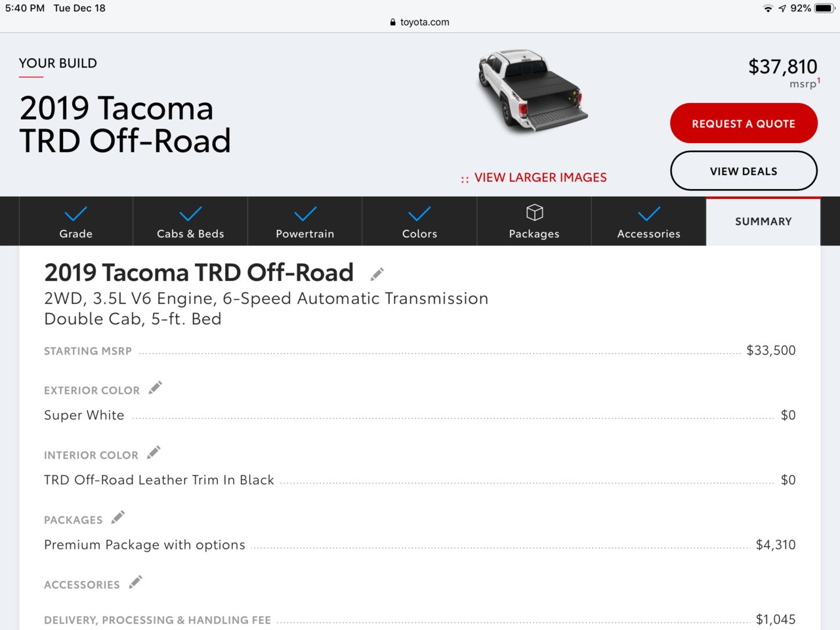Tap the Tue Dec 18 date
This screenshot has height=630, width=840.
79,9
